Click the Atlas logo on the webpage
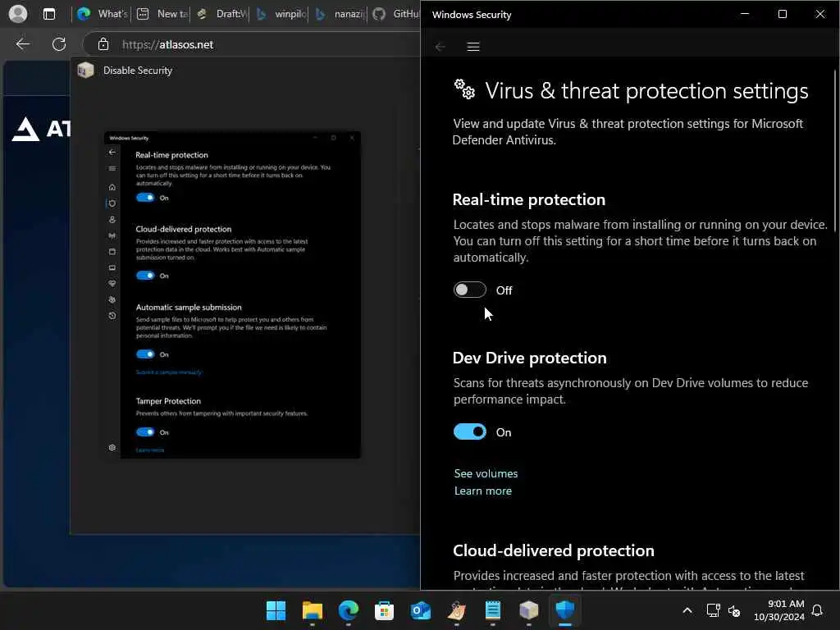Image resolution: width=840 pixels, height=630 pixels. [41, 129]
